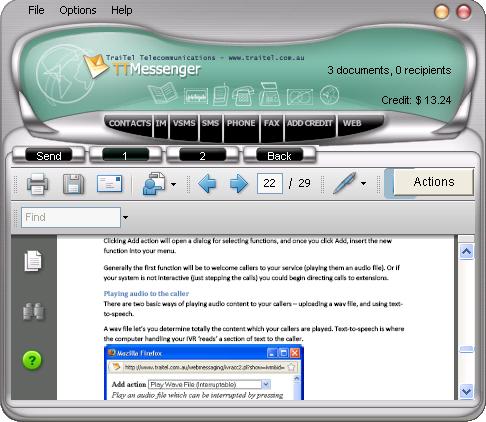Screen dimensions: 486x422
Task: Click the page number field showing 22
Action: point(270,183)
